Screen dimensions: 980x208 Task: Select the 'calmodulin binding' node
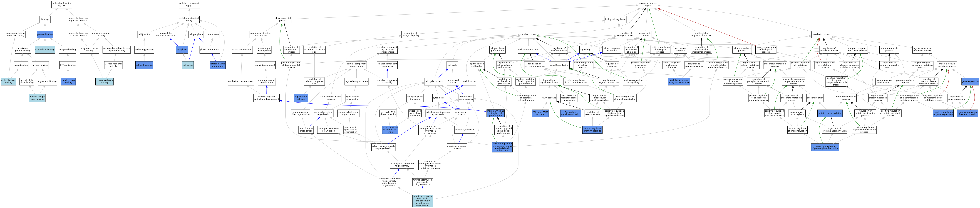pyautogui.click(x=45, y=49)
